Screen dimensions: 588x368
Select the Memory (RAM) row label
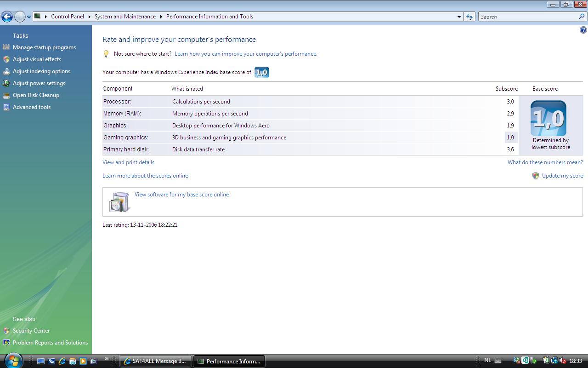click(122, 114)
